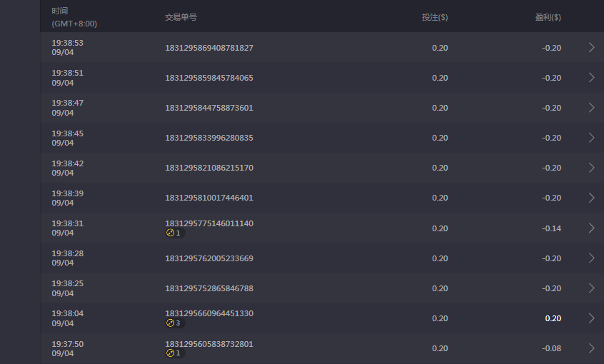Open the 19:38:39 row detail chevron
The height and width of the screenshot is (364, 604).
point(591,198)
